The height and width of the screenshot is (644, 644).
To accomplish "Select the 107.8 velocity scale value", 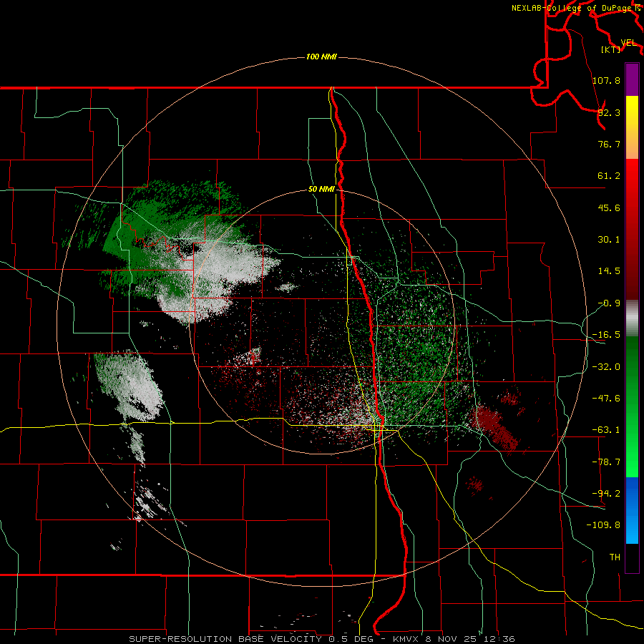I will 606,80.
